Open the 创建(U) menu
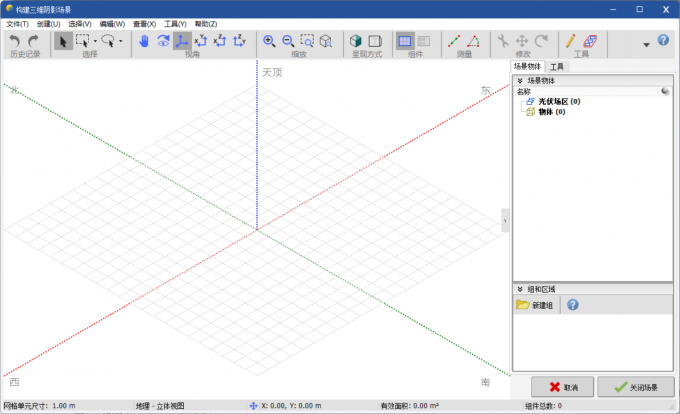The image size is (680, 414). (x=49, y=24)
